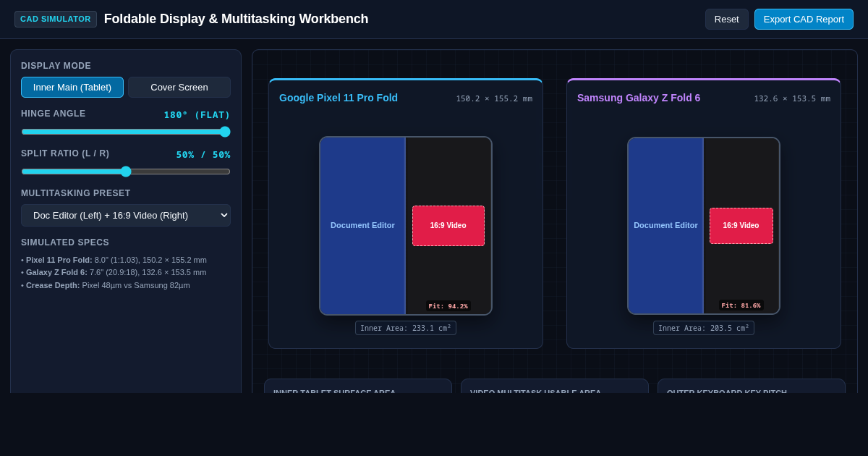
Task: Click the 180° (FLAT) hinge value
Action: (197, 114)
